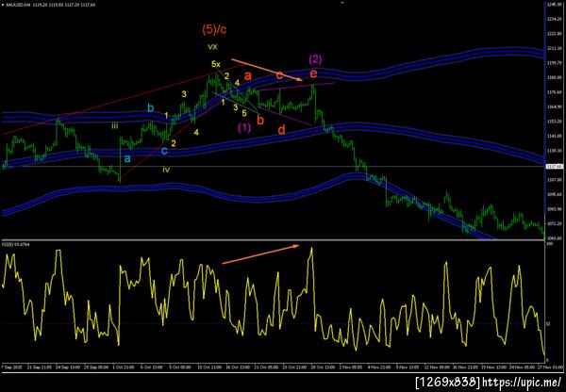Click the orange d wave label
This screenshot has width=566, height=392.
click(281, 129)
